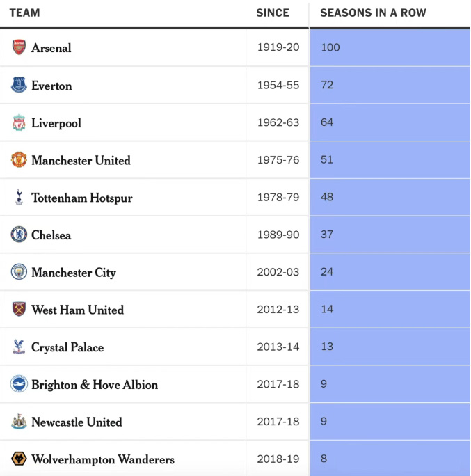Click the Liverpool club crest

(x=19, y=123)
